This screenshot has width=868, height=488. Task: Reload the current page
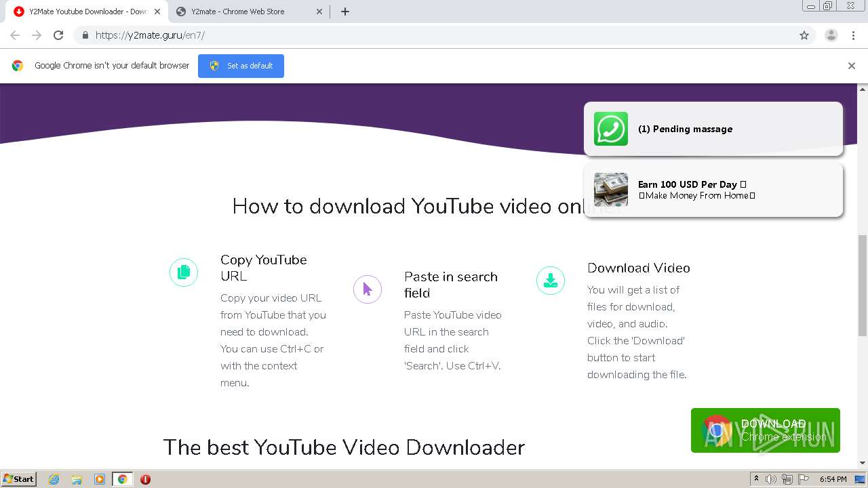[58, 35]
